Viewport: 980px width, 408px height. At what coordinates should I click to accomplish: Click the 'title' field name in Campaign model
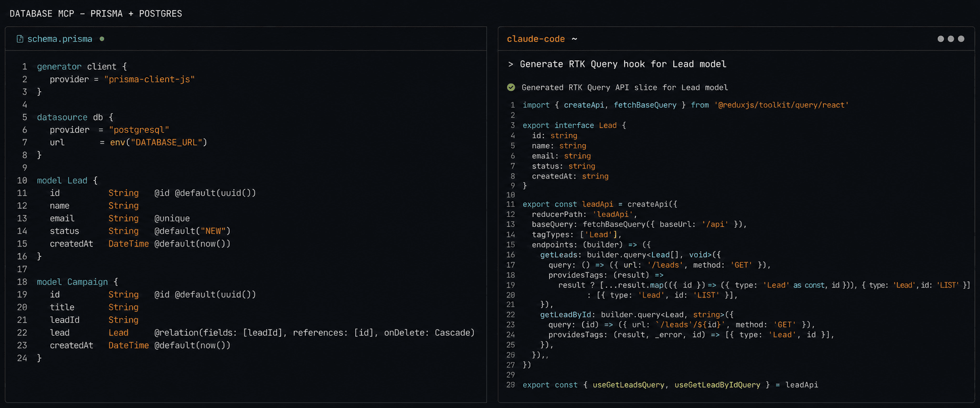62,307
